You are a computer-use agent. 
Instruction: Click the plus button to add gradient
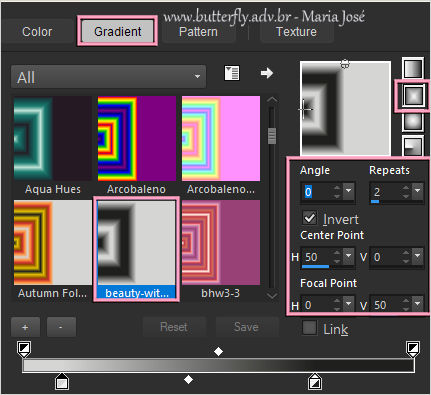[x=25, y=327]
